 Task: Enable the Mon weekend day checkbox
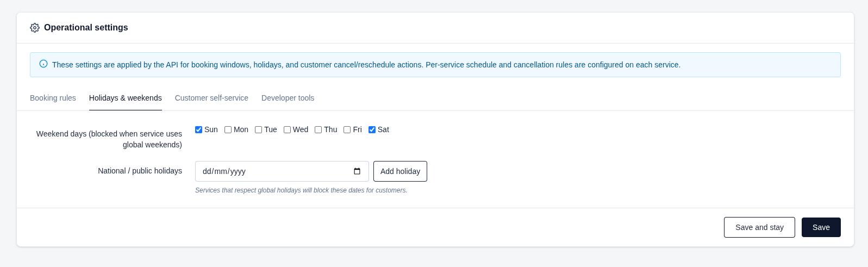click(x=228, y=129)
